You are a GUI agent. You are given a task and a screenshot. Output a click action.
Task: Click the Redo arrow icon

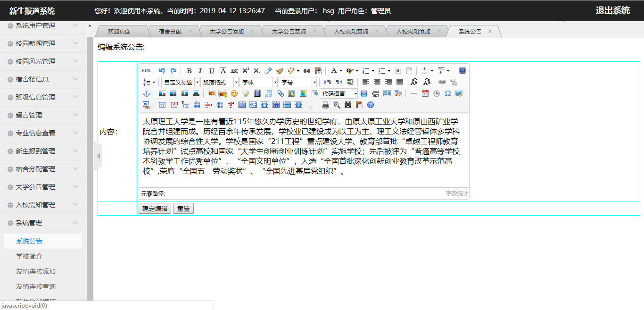[x=173, y=71]
